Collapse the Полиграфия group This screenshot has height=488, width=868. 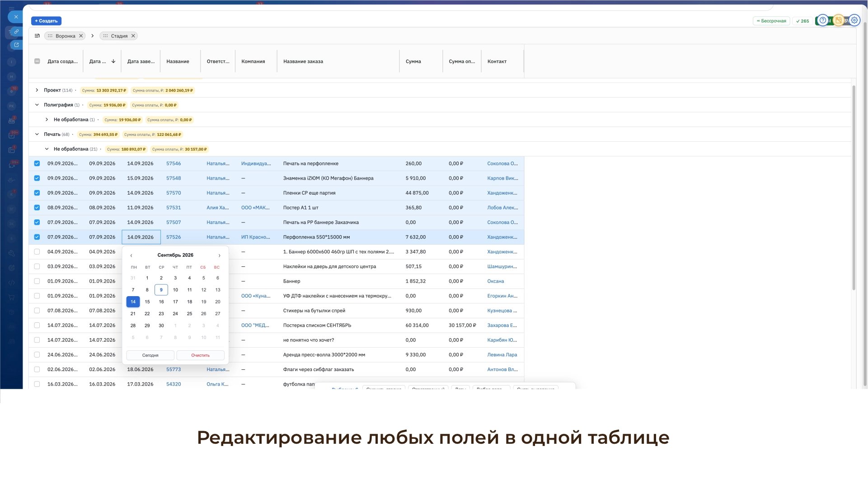(37, 105)
